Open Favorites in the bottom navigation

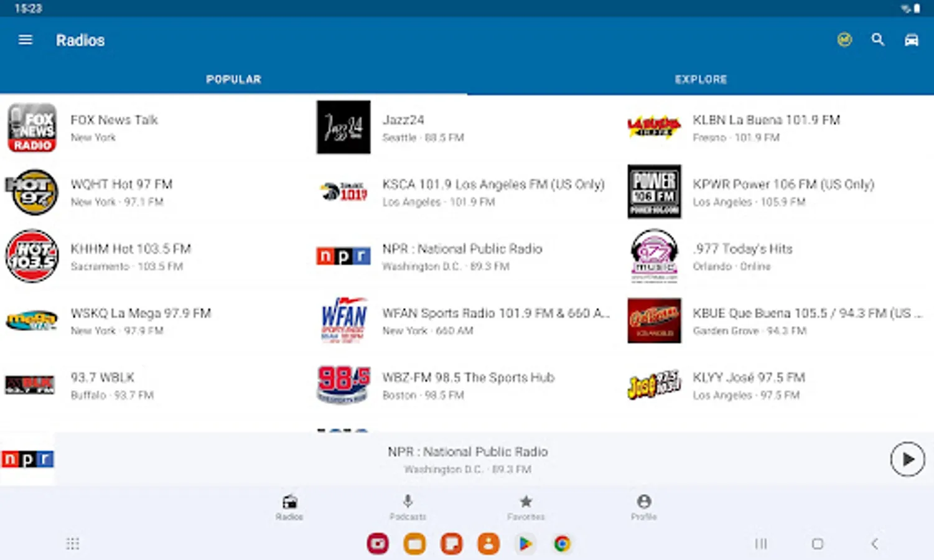[x=526, y=507]
